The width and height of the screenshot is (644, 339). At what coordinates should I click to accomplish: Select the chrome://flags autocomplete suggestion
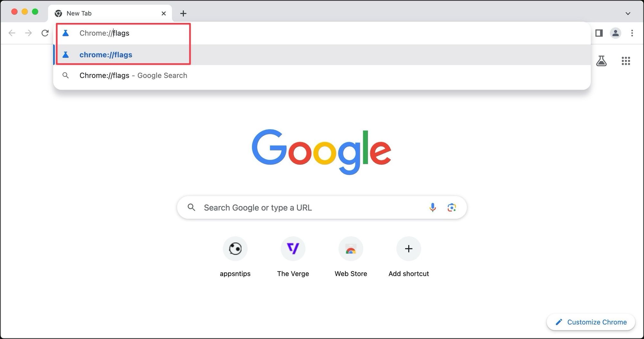106,55
